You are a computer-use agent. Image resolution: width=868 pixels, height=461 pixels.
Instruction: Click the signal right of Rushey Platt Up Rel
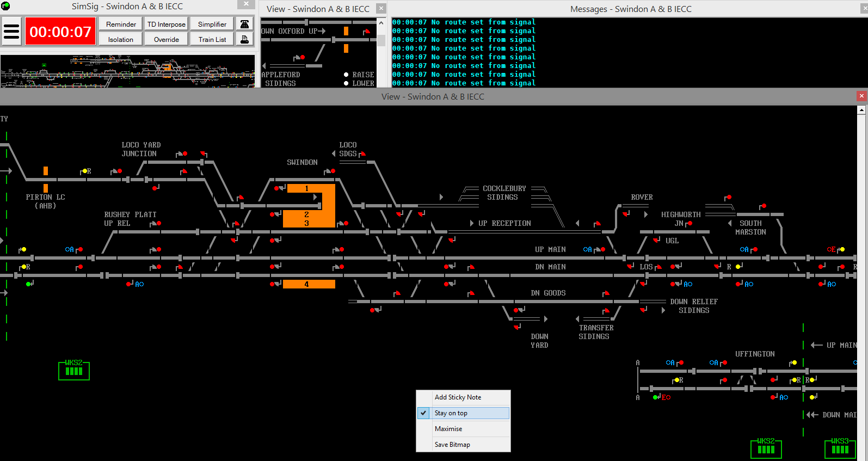(156, 223)
